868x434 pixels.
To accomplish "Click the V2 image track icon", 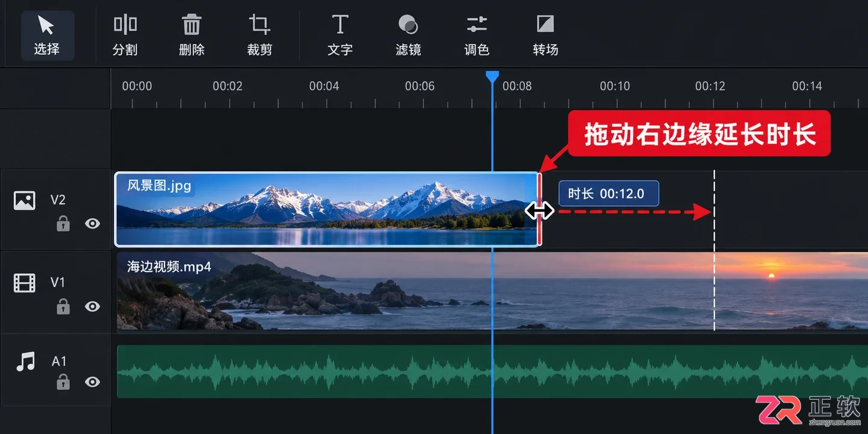I will [25, 200].
